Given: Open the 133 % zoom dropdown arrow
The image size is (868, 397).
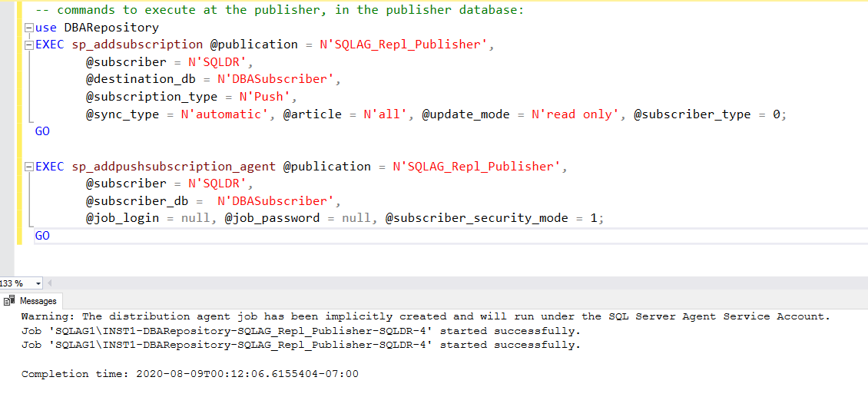Looking at the screenshot, I should pos(39,283).
